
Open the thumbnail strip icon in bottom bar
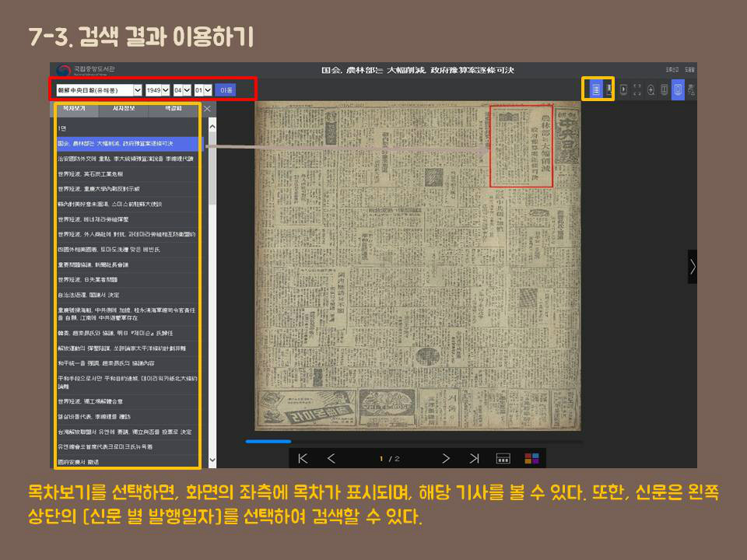click(x=503, y=459)
